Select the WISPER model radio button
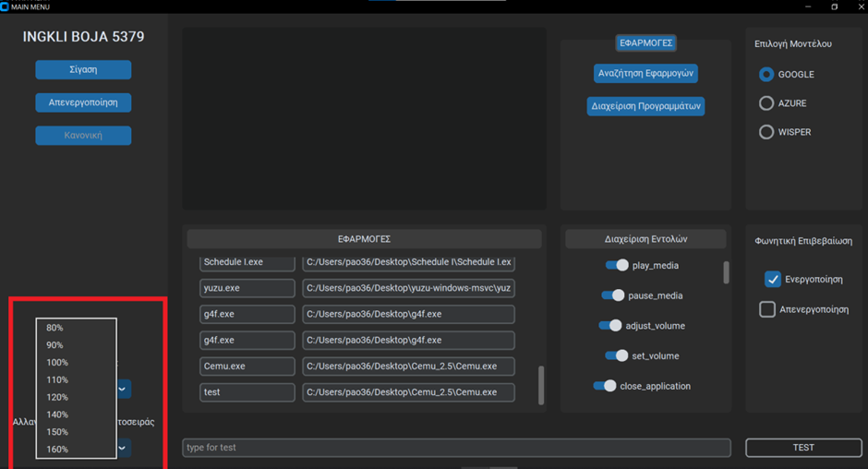The height and width of the screenshot is (469, 868). pos(766,132)
